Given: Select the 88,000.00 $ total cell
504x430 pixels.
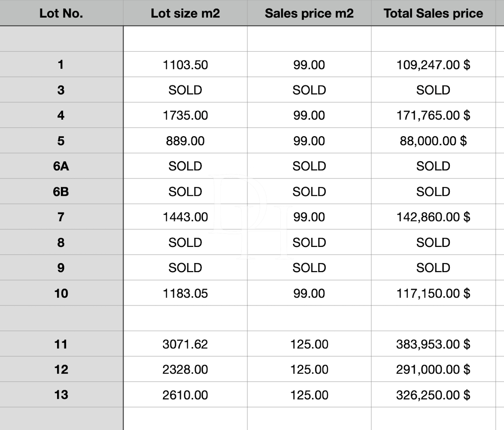Looking at the screenshot, I should [433, 141].
